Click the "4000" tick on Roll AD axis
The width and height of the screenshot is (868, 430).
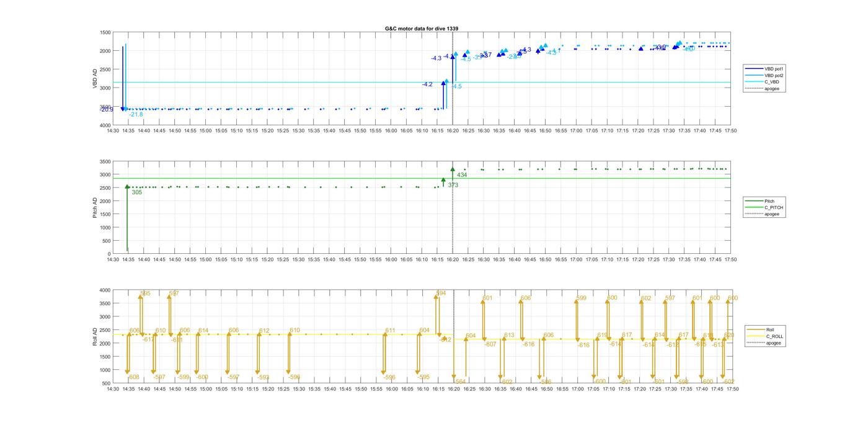click(105, 290)
